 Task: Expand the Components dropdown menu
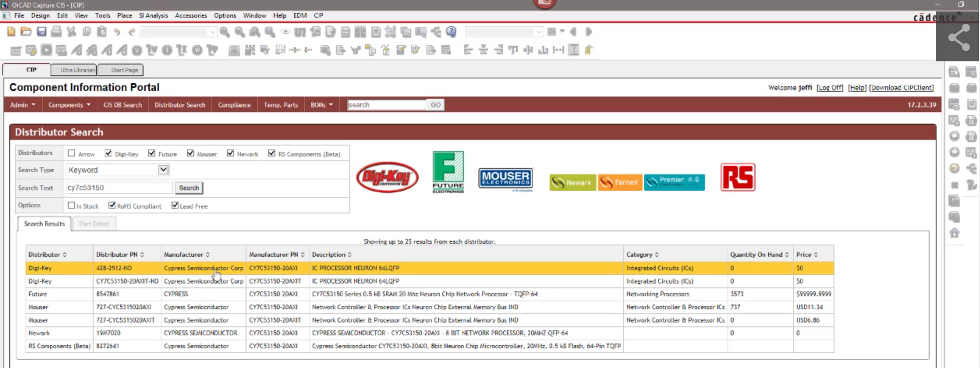click(69, 105)
